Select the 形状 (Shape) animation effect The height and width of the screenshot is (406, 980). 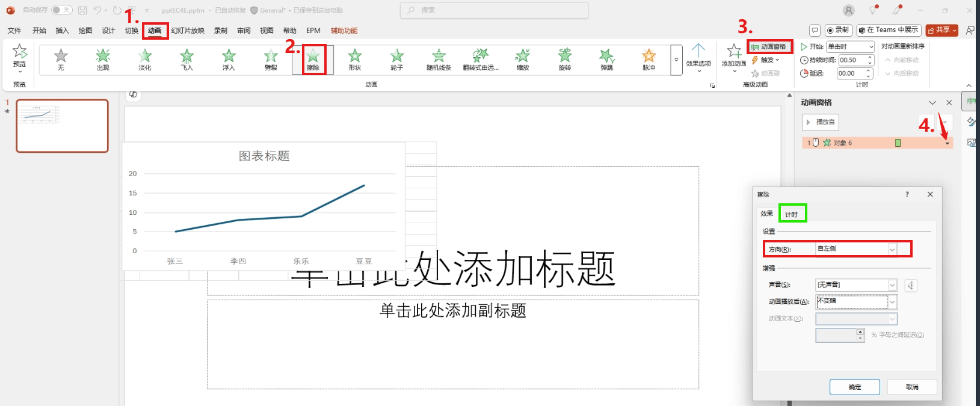pos(355,60)
